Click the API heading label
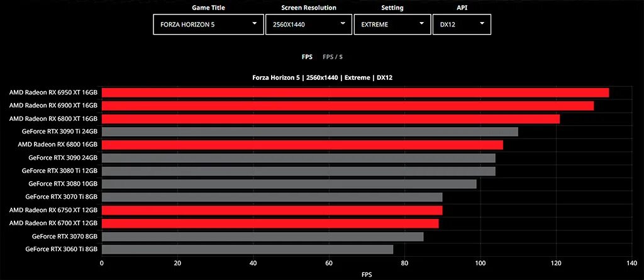Viewport: 644px width, 280px height. tap(461, 8)
